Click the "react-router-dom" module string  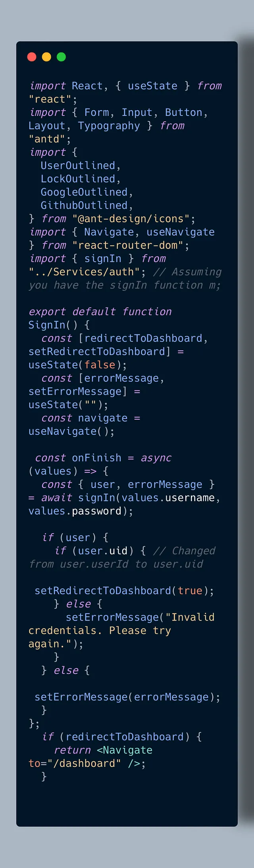click(128, 246)
